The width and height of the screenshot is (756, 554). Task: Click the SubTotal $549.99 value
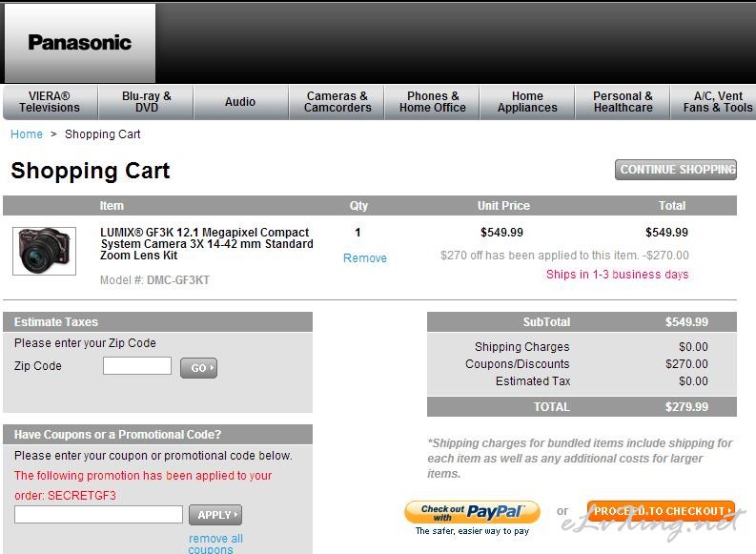click(x=686, y=322)
